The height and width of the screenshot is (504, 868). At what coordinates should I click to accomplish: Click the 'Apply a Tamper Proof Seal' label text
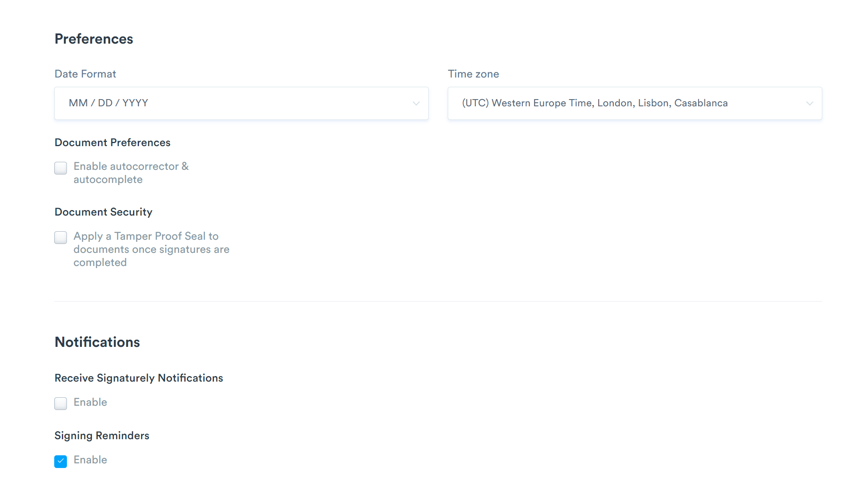(151, 249)
